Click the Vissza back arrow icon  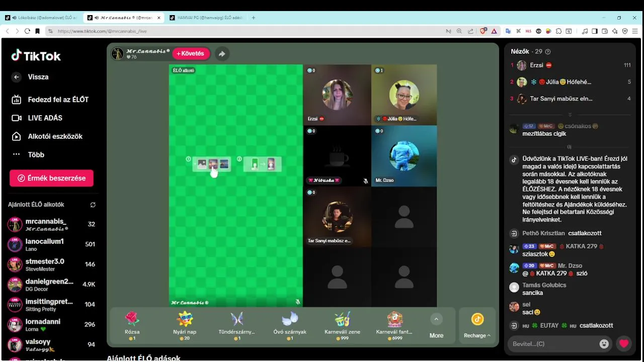(x=17, y=77)
